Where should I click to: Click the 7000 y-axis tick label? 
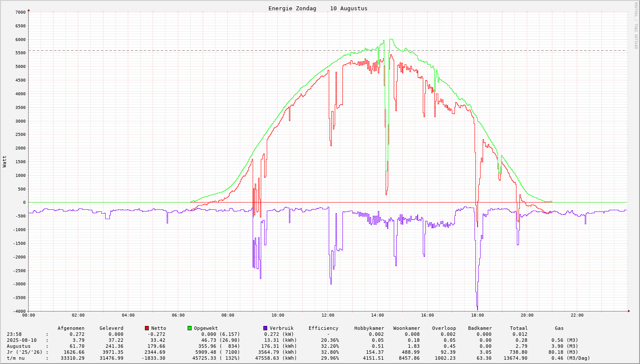pyautogui.click(x=21, y=12)
